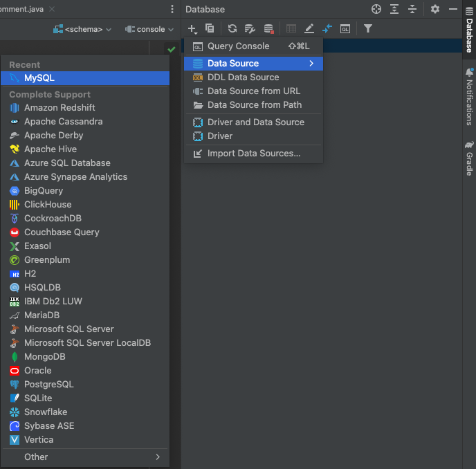Select H2 data source
476x469 pixels.
pos(85,273)
